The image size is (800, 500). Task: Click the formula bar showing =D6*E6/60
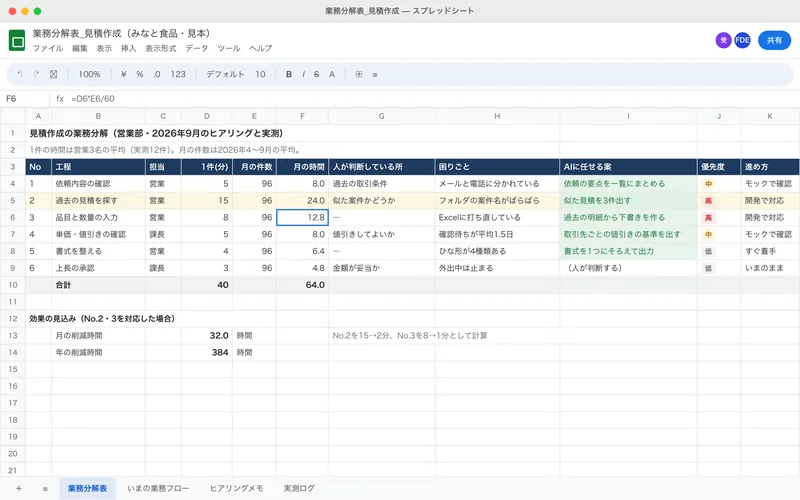click(x=93, y=99)
